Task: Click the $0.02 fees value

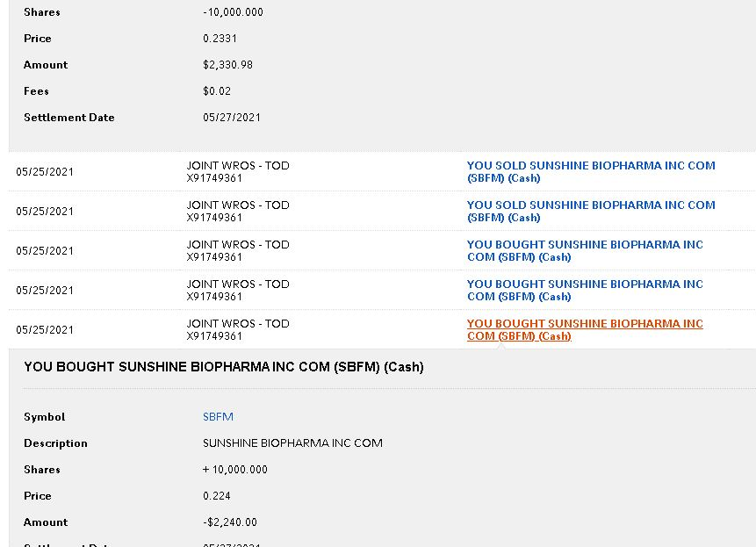Action: (216, 91)
